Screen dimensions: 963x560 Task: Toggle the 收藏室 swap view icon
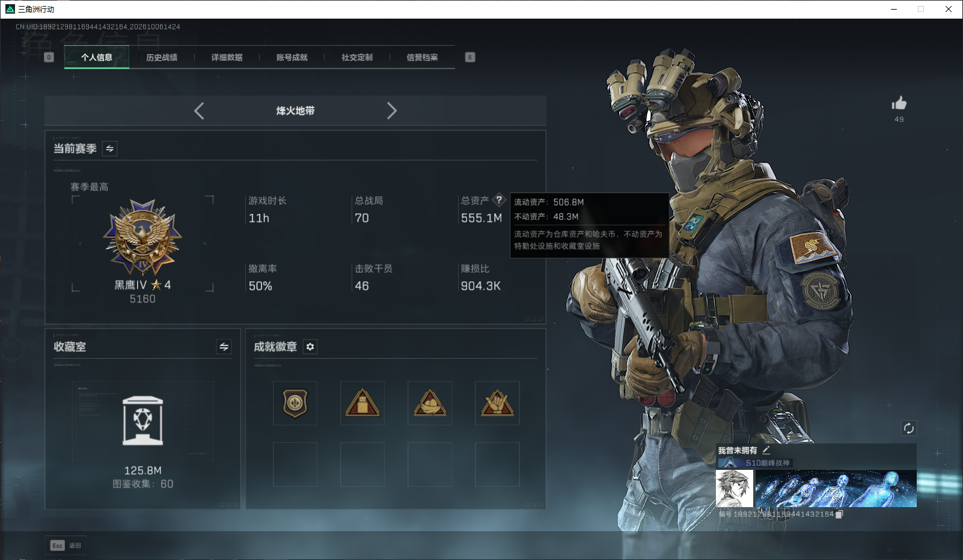[x=224, y=347]
